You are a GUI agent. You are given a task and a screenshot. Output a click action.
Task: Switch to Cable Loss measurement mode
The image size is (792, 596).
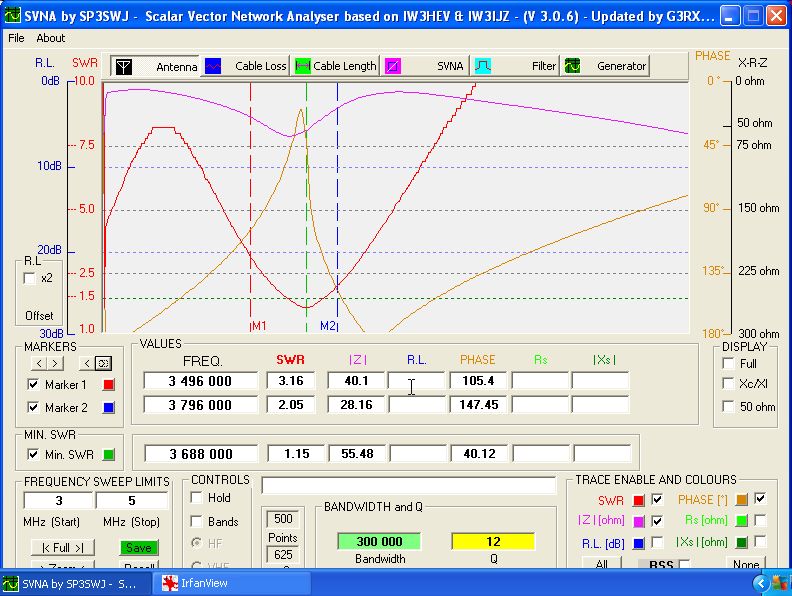pos(247,66)
